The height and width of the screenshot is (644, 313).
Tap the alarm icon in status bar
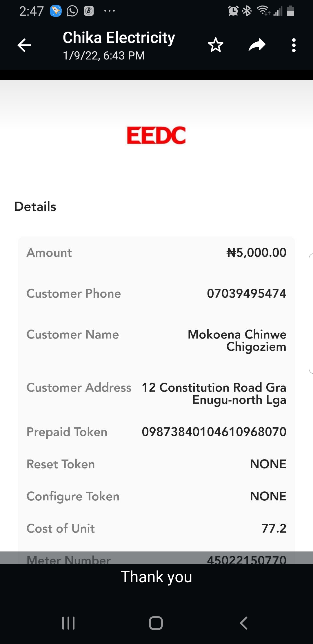click(233, 11)
